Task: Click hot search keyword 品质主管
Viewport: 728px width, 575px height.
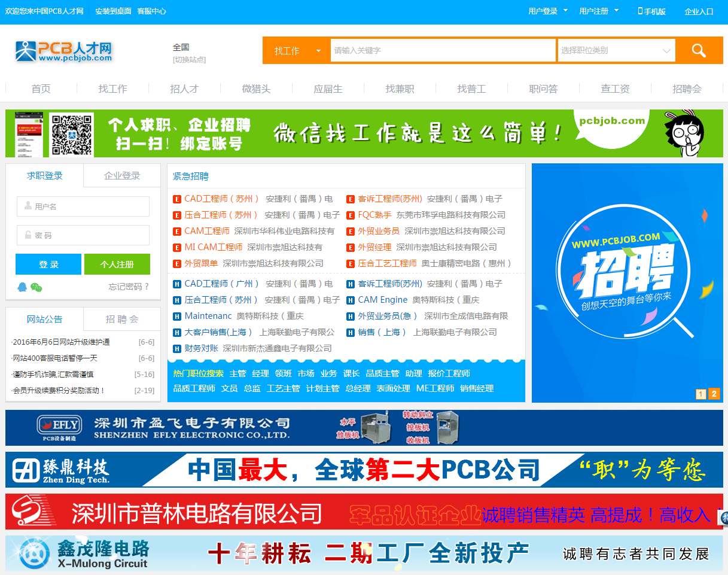Action: 382,373
